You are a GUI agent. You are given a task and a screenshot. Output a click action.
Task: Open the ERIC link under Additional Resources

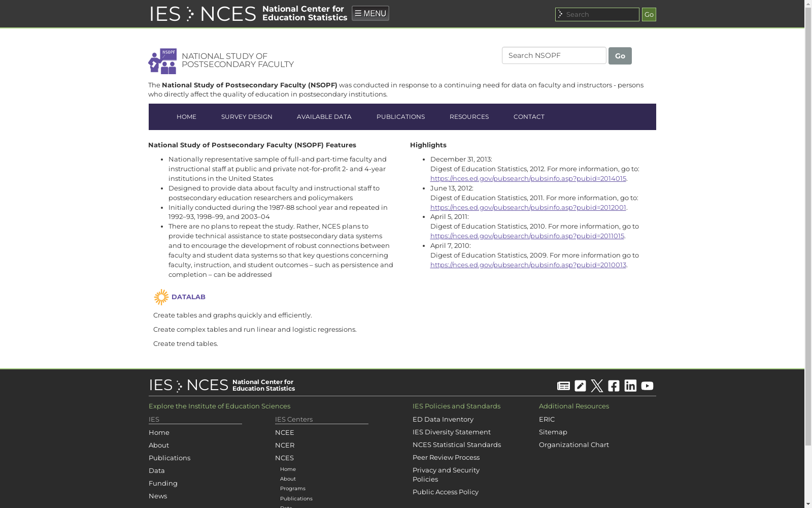pos(547,419)
